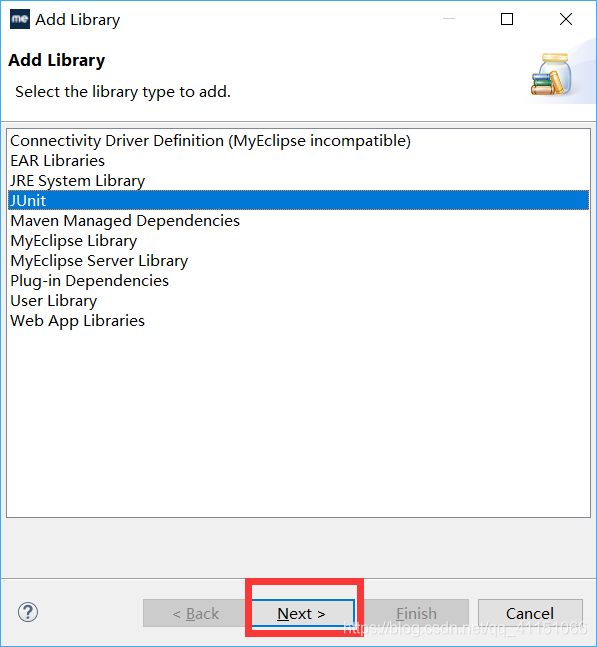Maximize the Add Library window

(507, 19)
